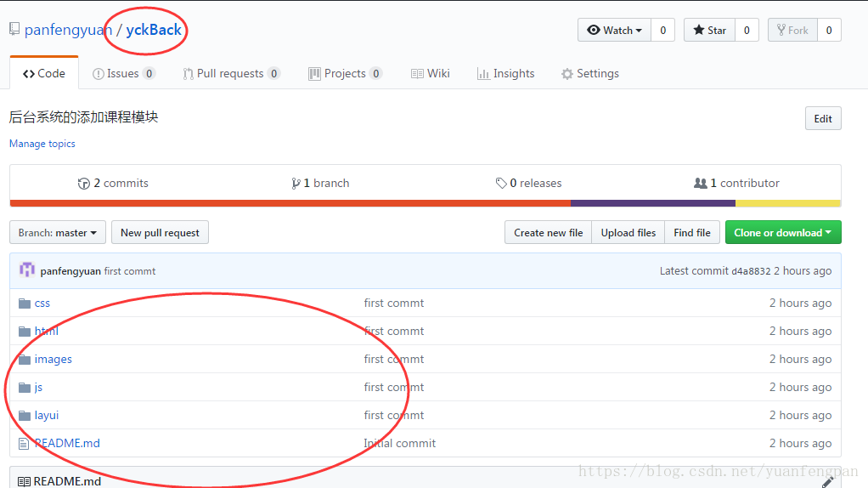The width and height of the screenshot is (868, 488).
Task: Open the Initial commit message link
Action: [x=400, y=443]
